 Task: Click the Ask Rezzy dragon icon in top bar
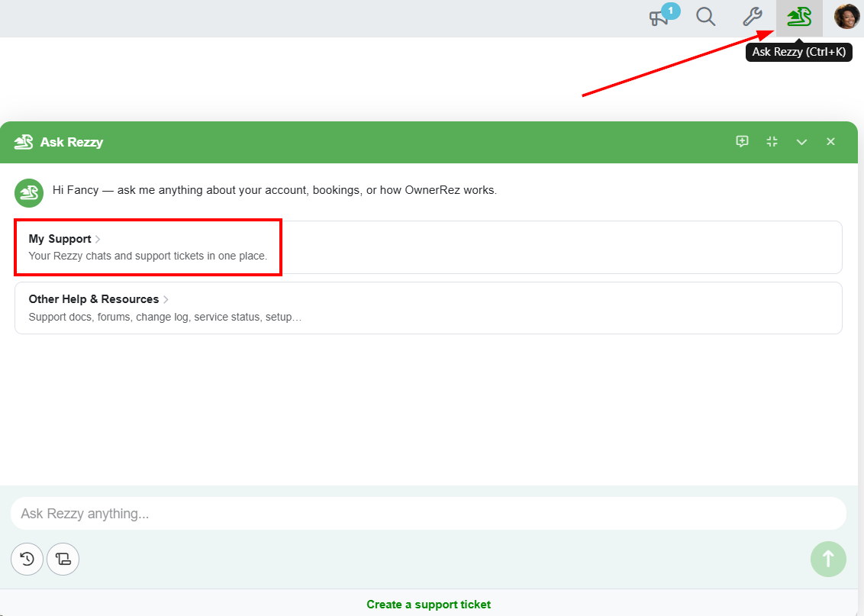tap(799, 18)
